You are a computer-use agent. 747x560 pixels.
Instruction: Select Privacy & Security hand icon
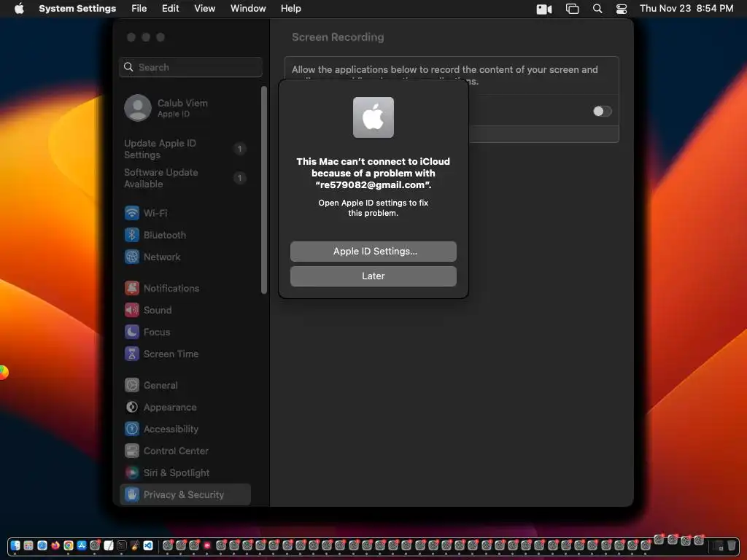tap(132, 495)
